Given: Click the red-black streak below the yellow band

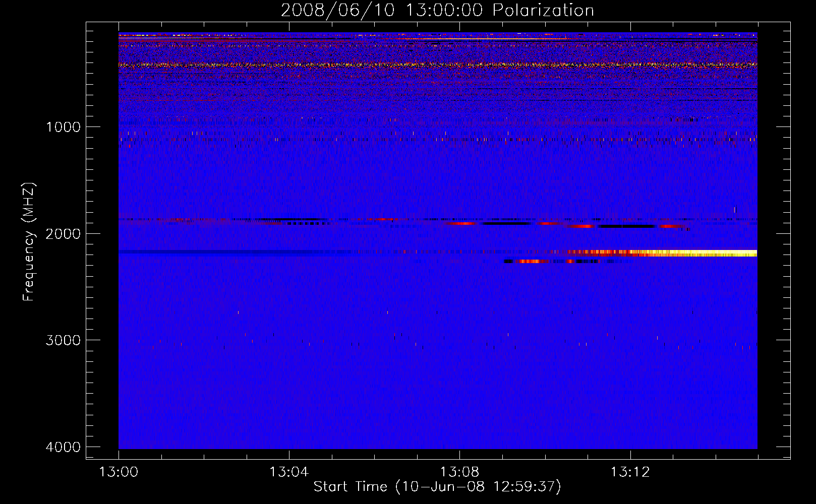Looking at the screenshot, I should [x=552, y=262].
